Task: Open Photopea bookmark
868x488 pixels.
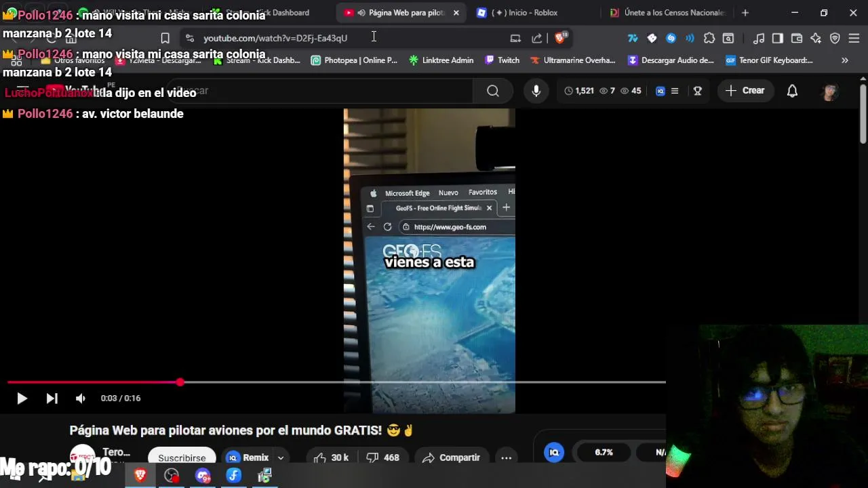Action: click(x=354, y=60)
